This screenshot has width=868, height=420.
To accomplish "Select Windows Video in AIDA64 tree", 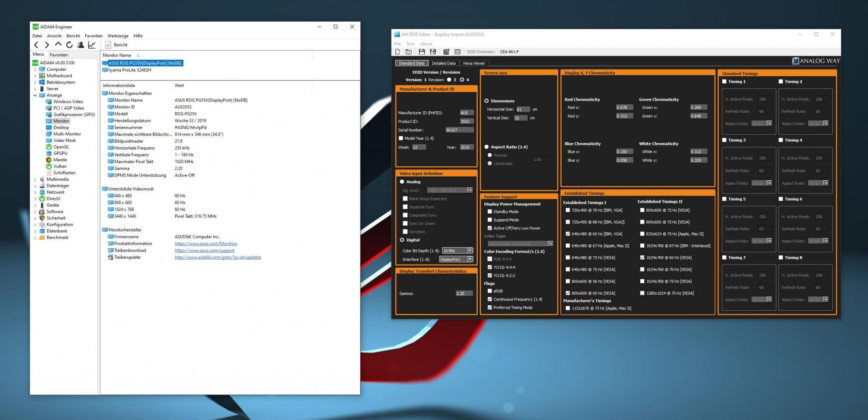I will tap(68, 102).
